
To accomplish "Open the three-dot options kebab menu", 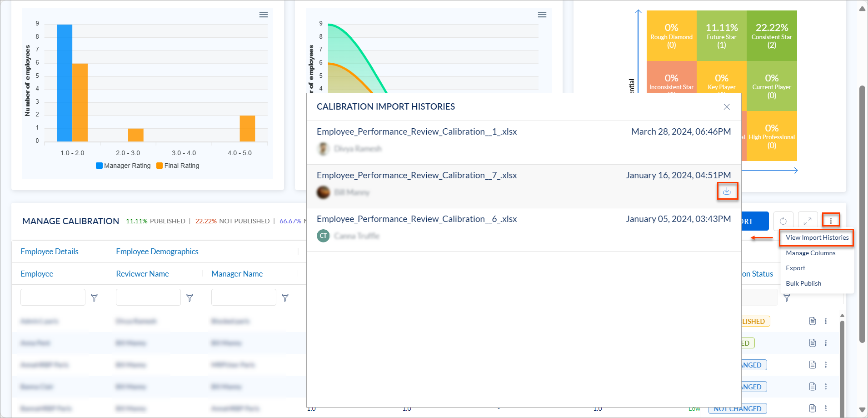I will pos(832,220).
